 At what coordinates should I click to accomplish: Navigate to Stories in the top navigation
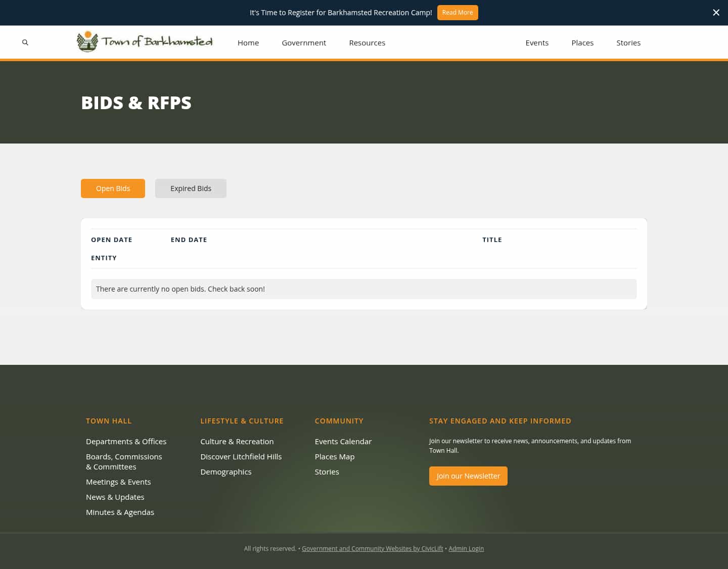pos(628,42)
